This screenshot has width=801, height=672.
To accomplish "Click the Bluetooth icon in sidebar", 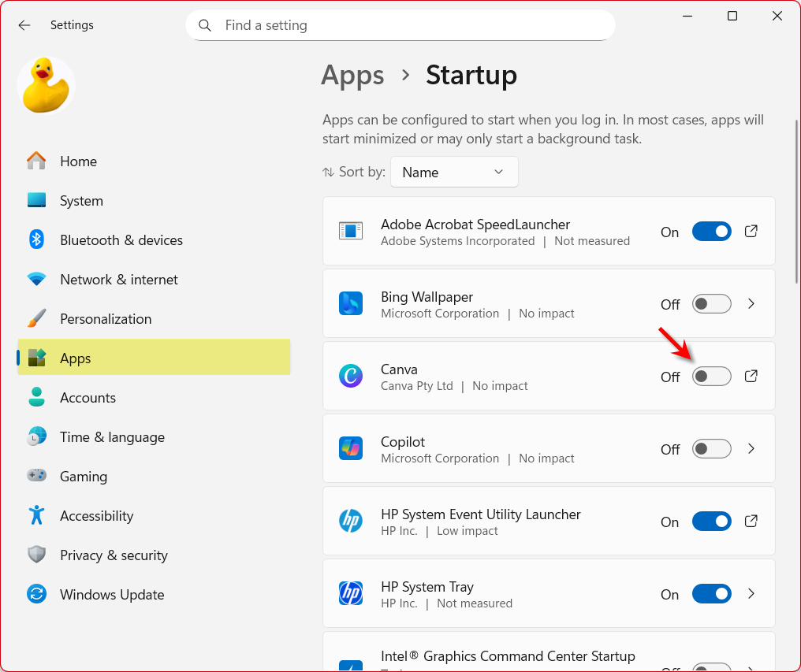I will [x=36, y=239].
